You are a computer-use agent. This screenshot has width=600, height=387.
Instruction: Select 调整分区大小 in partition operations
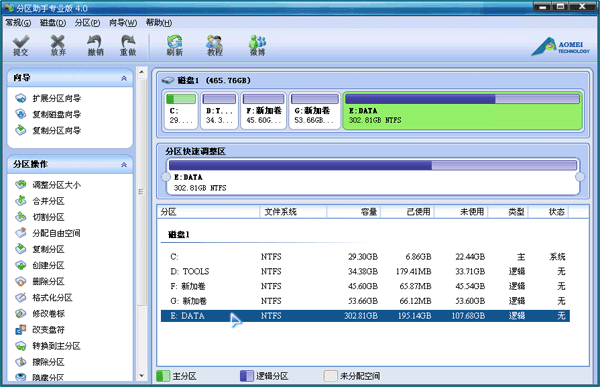[48, 185]
